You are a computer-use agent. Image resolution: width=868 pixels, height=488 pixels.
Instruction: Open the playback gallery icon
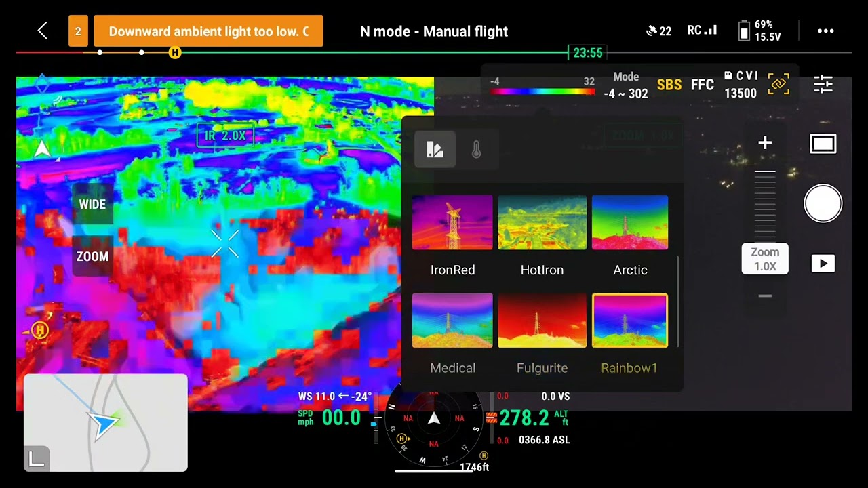point(823,264)
